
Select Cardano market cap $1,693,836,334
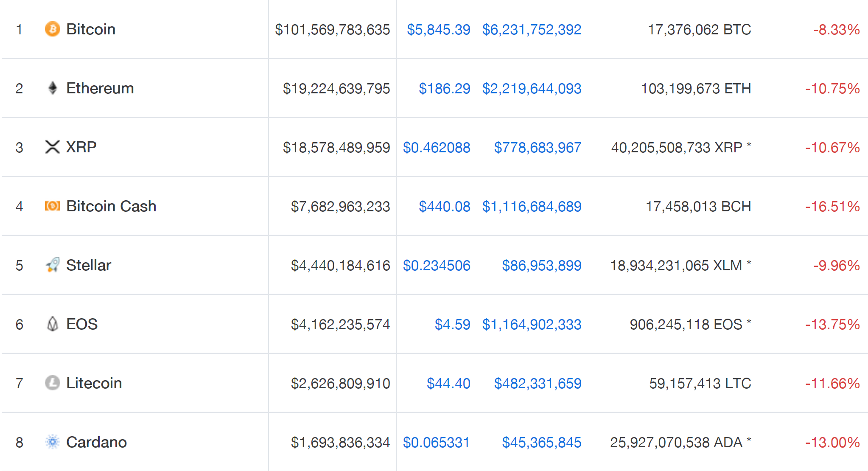[341, 442]
